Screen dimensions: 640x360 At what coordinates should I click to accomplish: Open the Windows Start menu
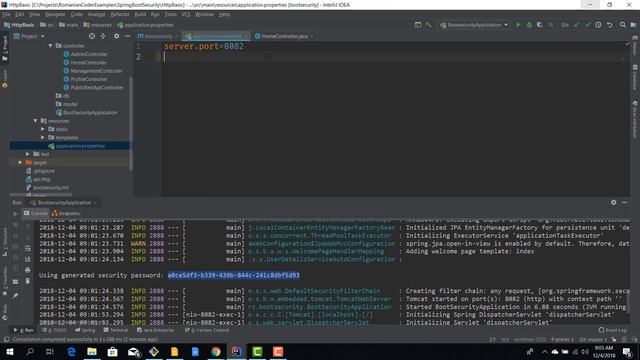click(x=9, y=352)
